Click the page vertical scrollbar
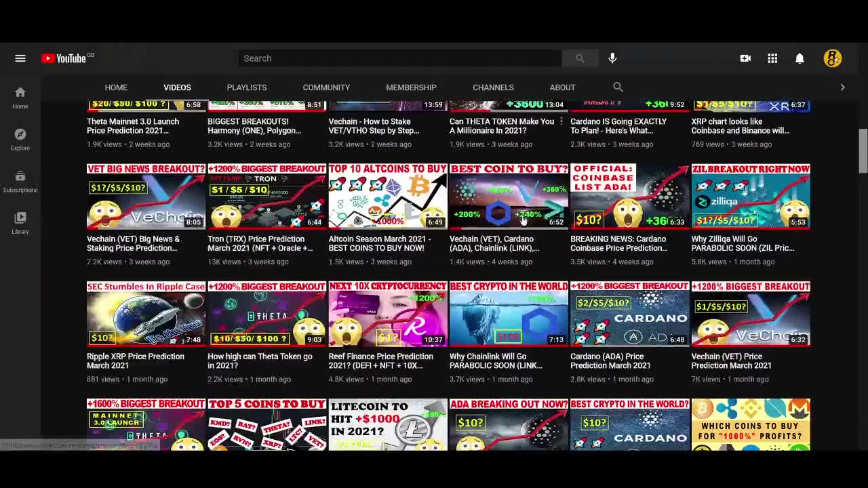The height and width of the screenshot is (488, 868). (x=863, y=150)
